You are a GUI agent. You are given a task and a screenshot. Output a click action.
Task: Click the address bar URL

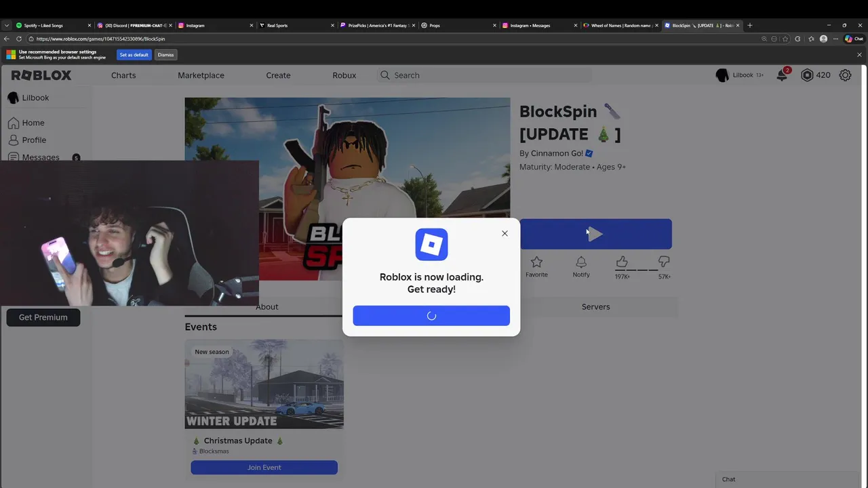100,39
